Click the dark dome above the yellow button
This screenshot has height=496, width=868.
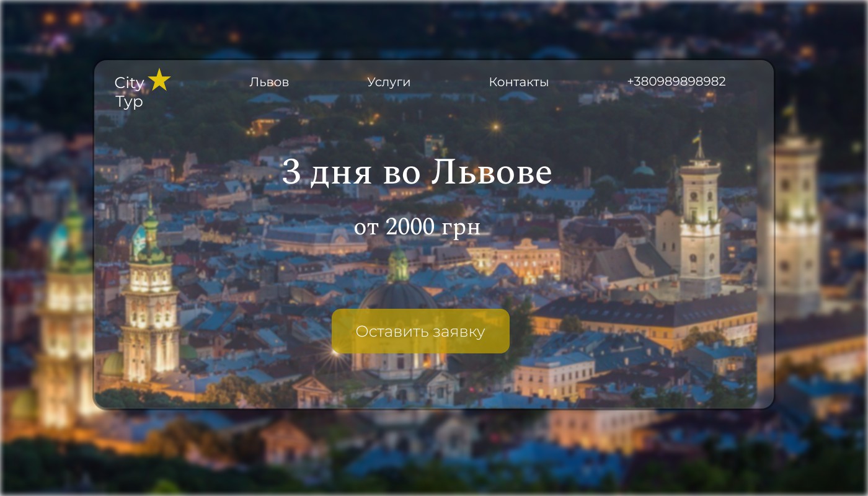pyautogui.click(x=398, y=291)
